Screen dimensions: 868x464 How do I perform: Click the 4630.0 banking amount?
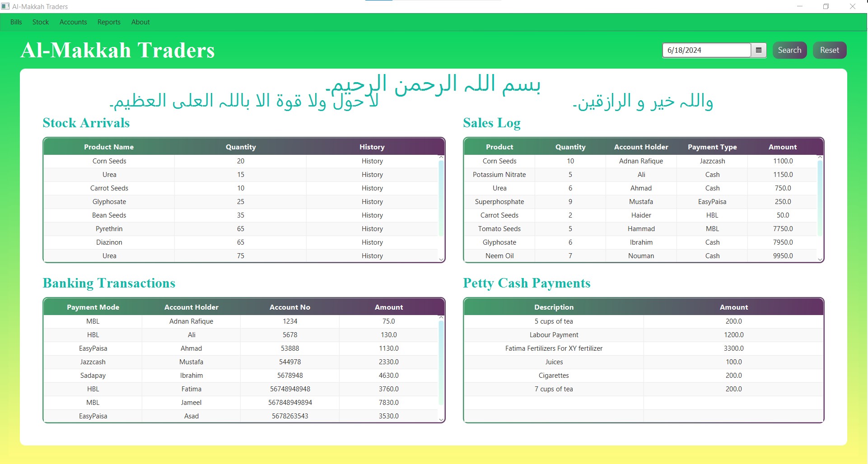(x=389, y=376)
